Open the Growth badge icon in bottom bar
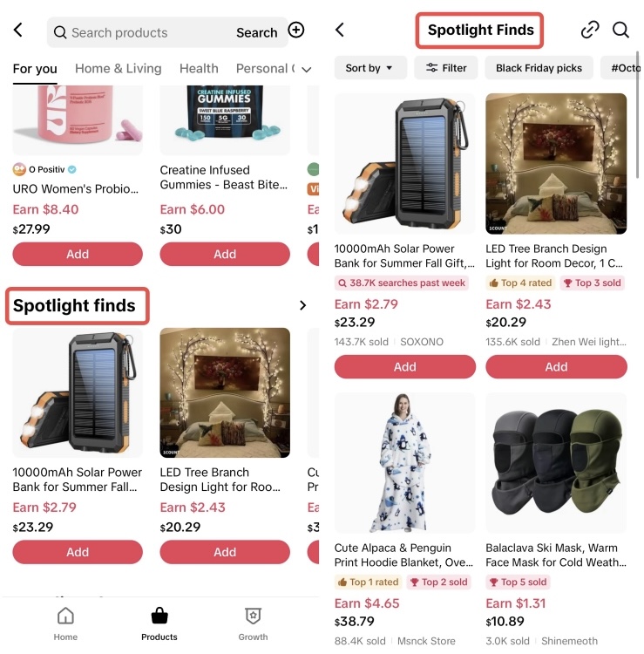644x654 pixels. tap(253, 616)
